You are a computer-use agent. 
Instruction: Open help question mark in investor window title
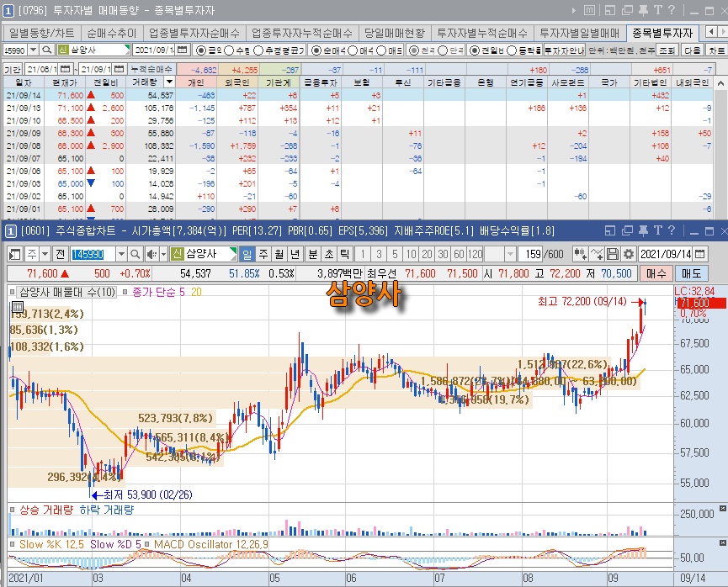[672, 10]
